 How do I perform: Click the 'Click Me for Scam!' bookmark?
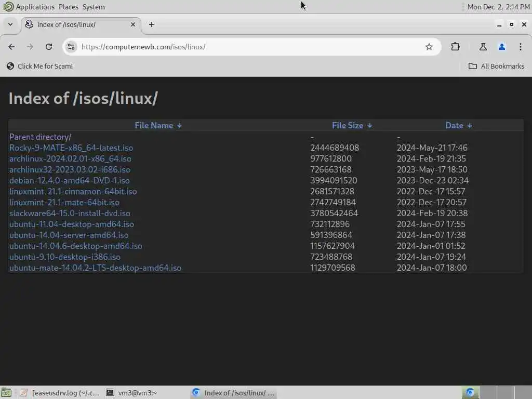pyautogui.click(x=39, y=66)
